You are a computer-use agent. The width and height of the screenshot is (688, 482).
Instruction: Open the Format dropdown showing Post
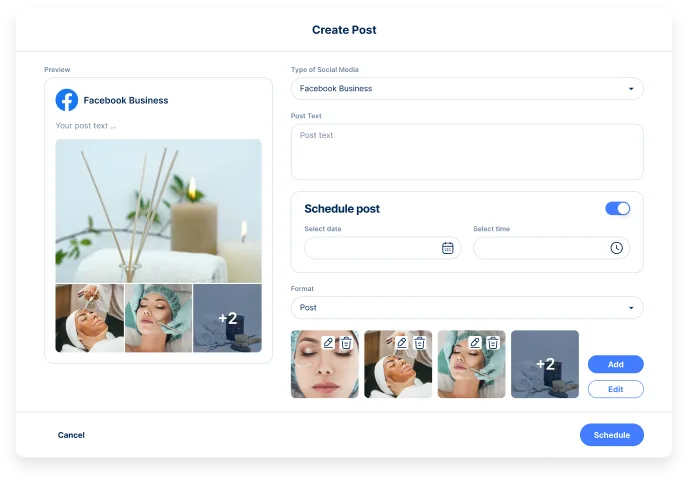point(467,308)
